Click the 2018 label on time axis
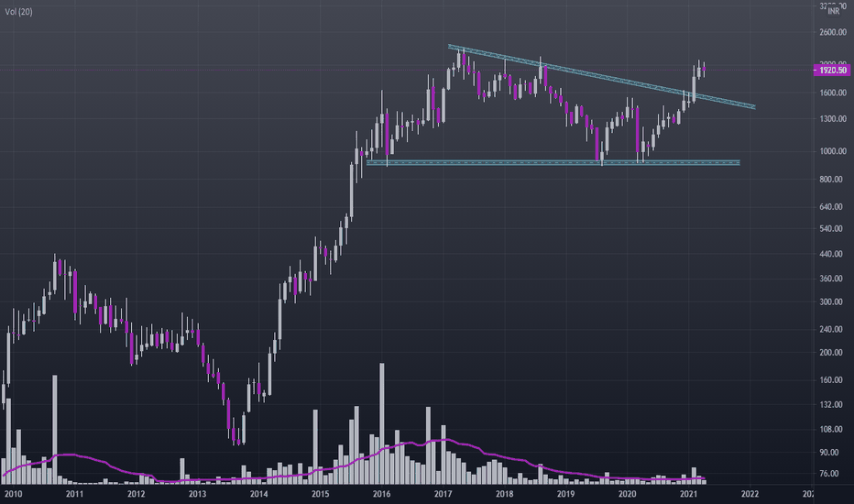The height and width of the screenshot is (504, 854). point(504,494)
